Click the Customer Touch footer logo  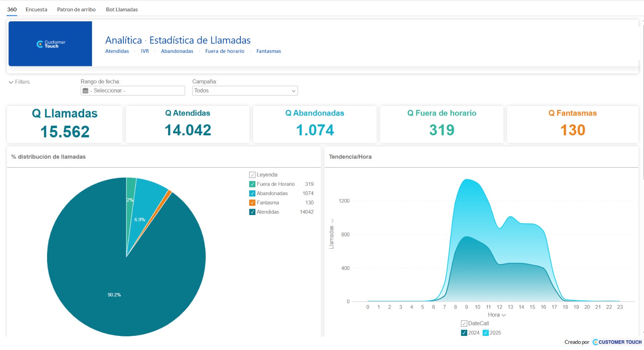pyautogui.click(x=617, y=342)
